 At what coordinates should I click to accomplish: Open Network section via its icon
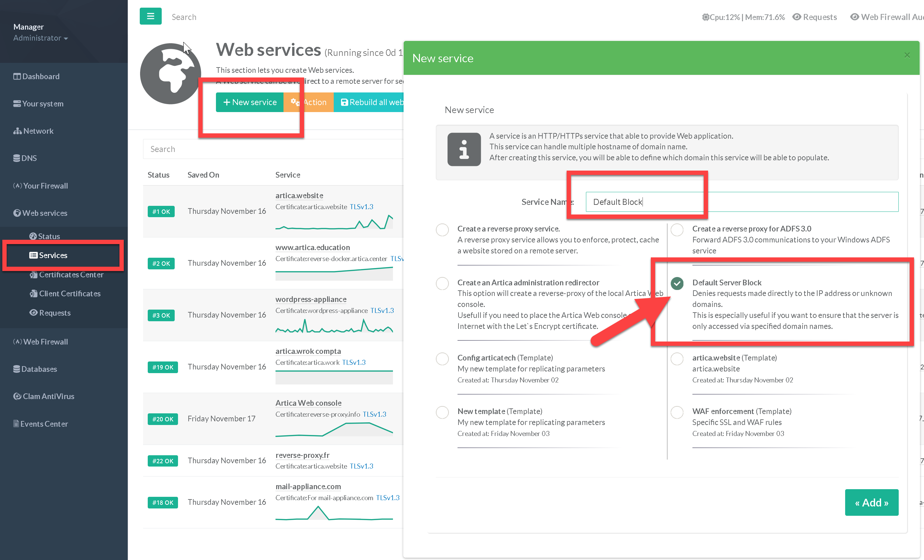click(x=17, y=131)
